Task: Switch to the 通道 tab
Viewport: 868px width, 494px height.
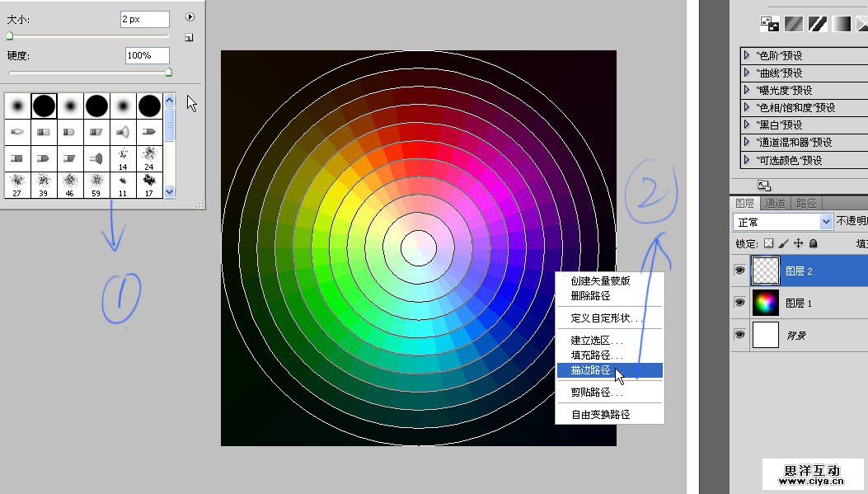Action: (x=775, y=203)
